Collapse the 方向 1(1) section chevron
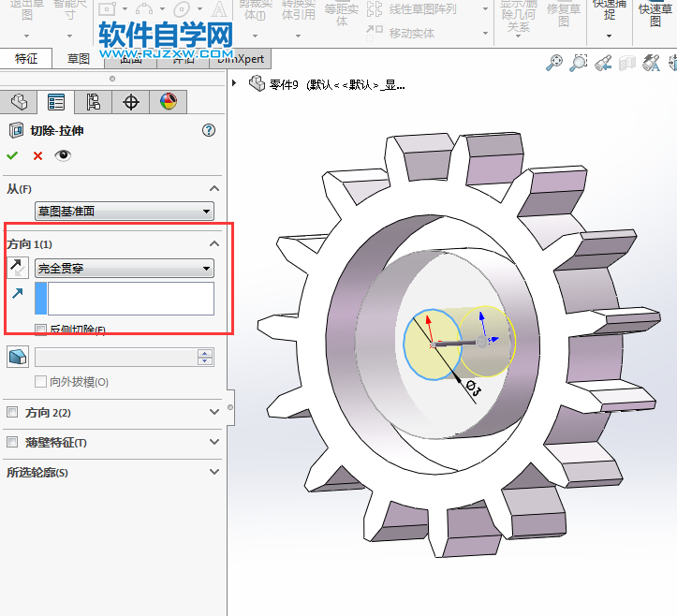This screenshot has width=677, height=616. point(214,244)
